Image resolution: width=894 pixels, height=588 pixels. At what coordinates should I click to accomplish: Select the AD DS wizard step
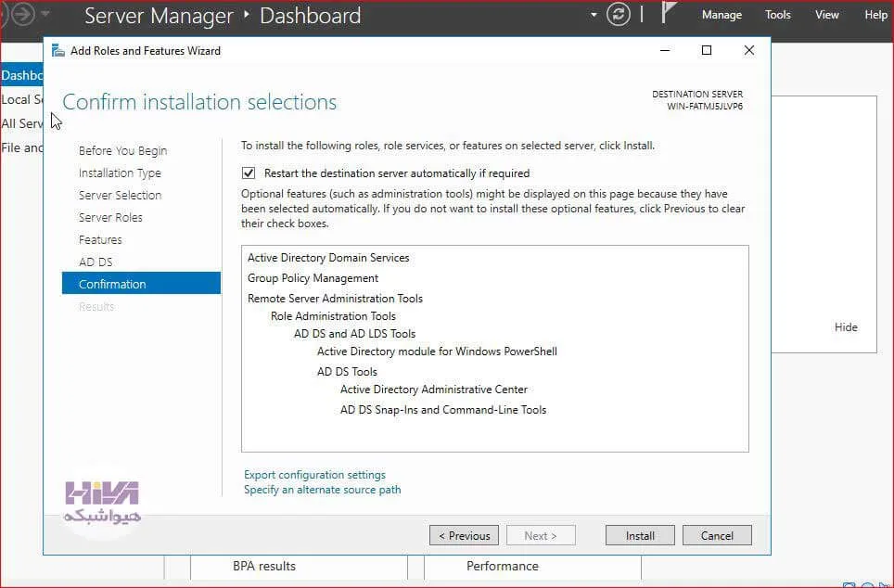96,262
